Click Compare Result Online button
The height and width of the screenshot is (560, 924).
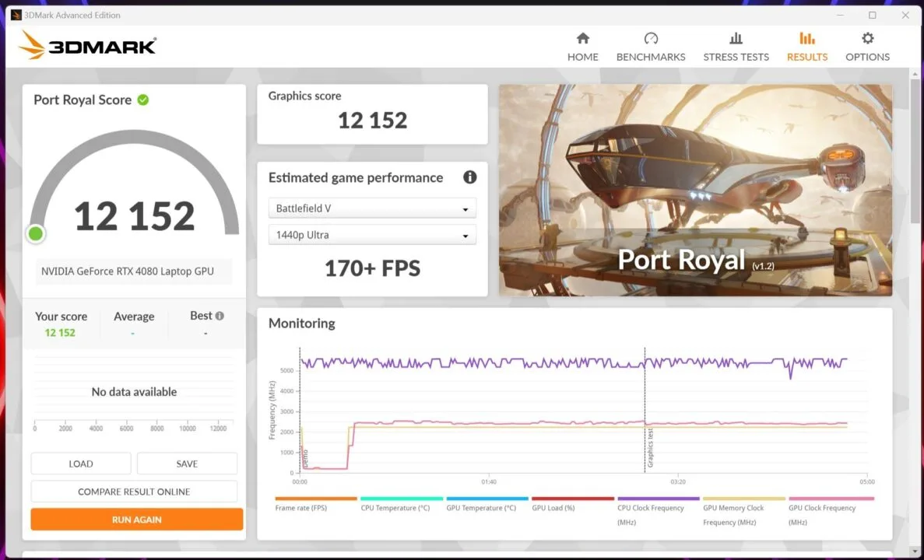point(134,492)
